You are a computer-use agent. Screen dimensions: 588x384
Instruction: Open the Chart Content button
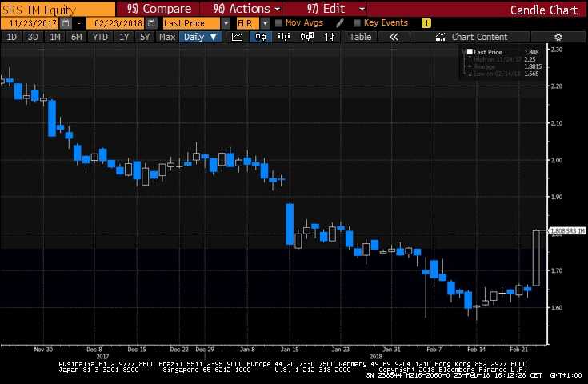coord(472,37)
